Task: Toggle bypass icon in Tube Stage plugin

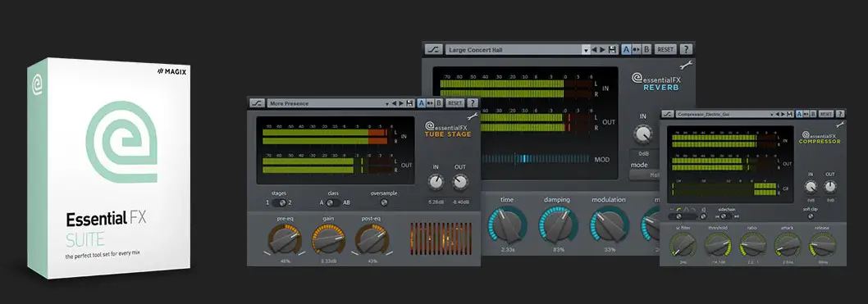Action: (x=256, y=102)
